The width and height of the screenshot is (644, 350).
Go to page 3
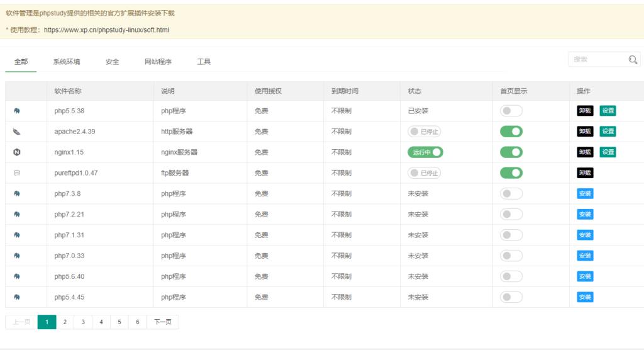(x=83, y=322)
